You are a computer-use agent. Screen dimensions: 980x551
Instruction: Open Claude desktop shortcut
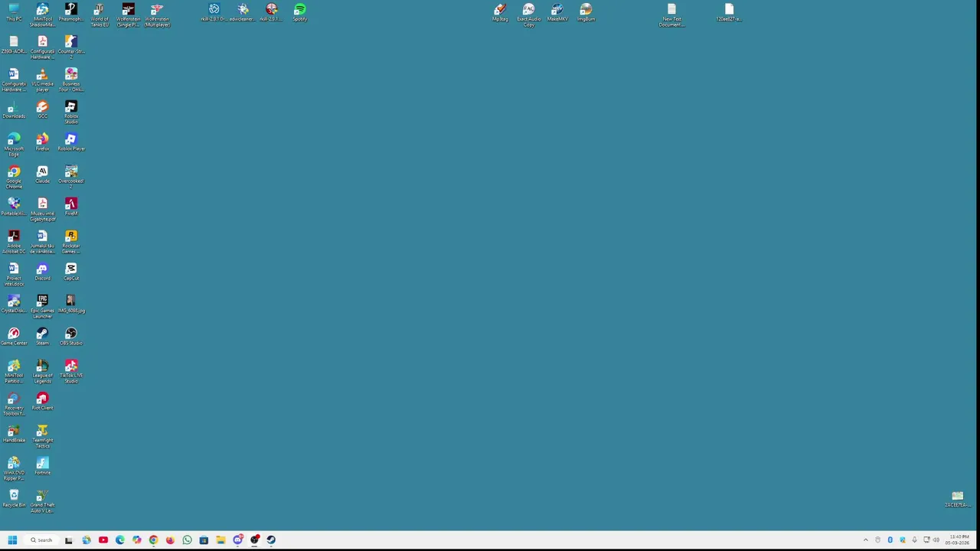point(42,174)
